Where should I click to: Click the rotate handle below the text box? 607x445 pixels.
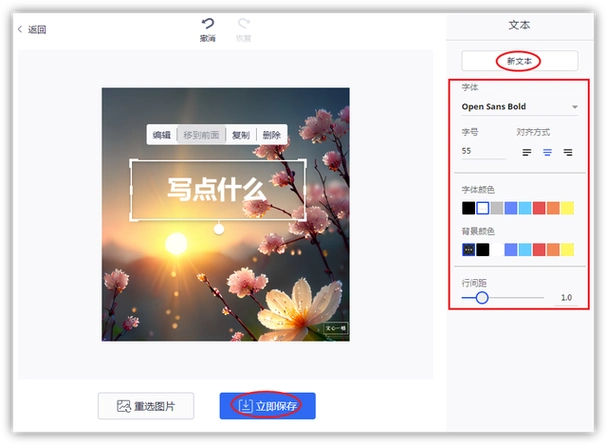[218, 229]
